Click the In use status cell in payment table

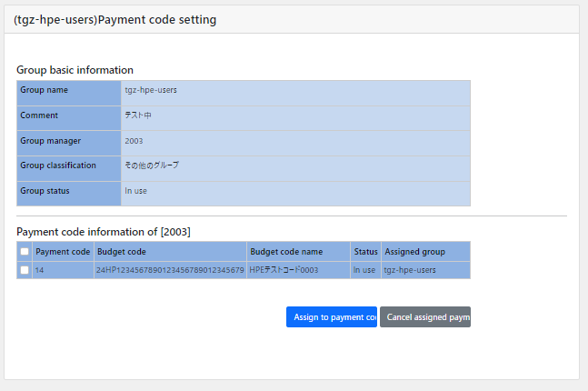pyautogui.click(x=364, y=270)
